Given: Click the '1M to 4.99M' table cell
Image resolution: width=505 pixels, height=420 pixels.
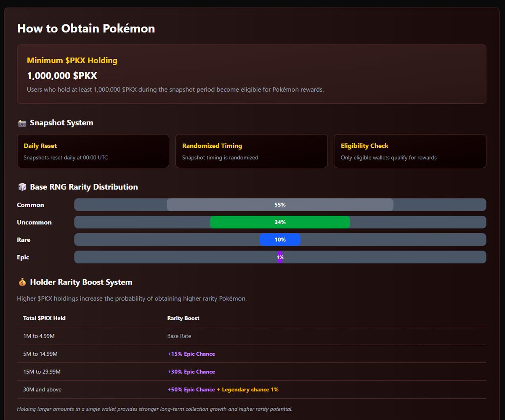Looking at the screenshot, I should [38, 336].
